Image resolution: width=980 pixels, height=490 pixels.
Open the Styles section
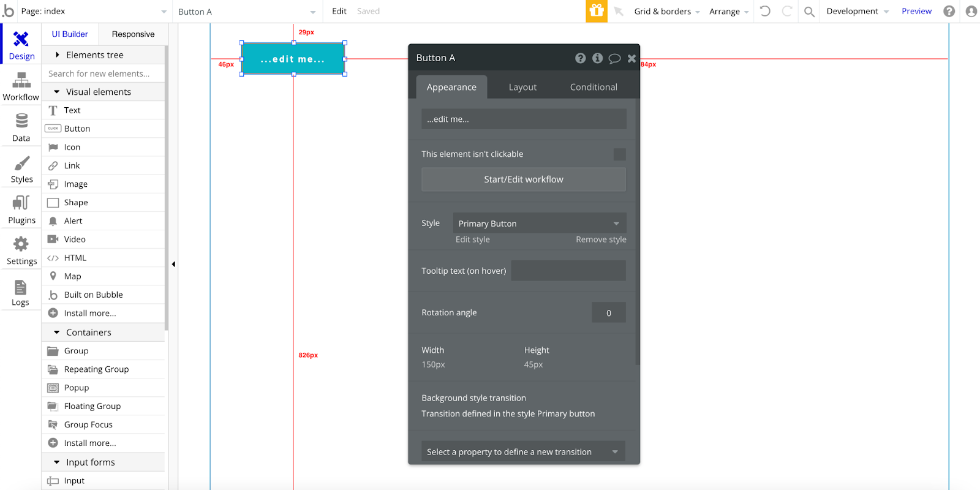[21, 168]
